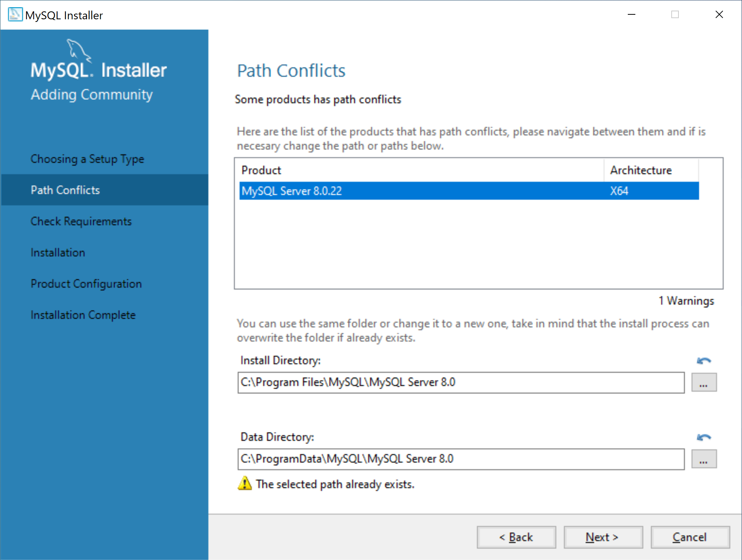
Task: Select the MySQL Server 8.0.22 row
Action: click(469, 191)
